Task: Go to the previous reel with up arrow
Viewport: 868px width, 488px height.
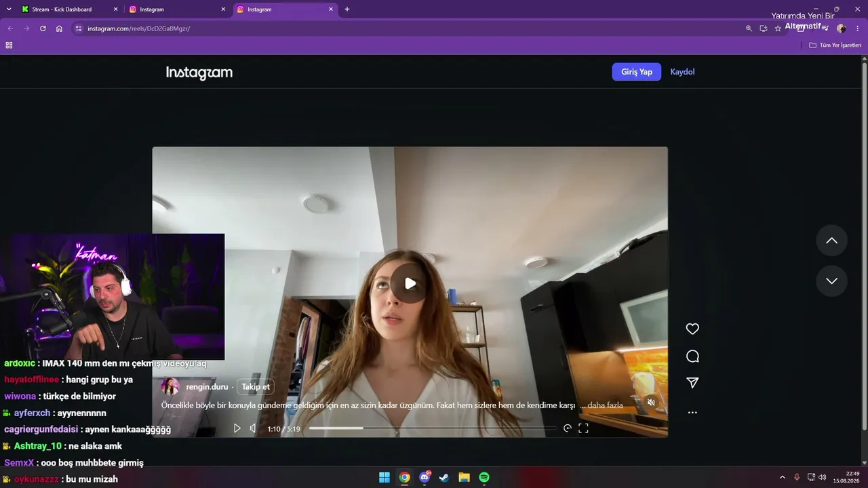Action: [x=831, y=241]
